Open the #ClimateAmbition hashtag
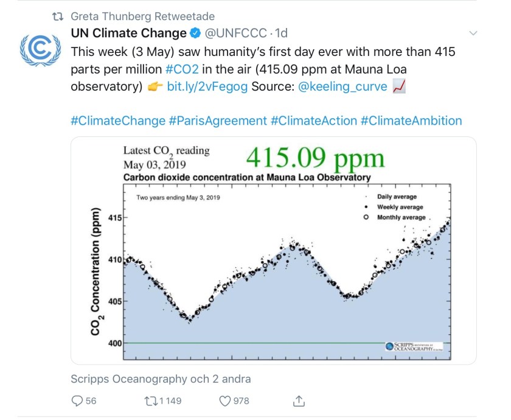The image size is (511, 420). coord(411,121)
